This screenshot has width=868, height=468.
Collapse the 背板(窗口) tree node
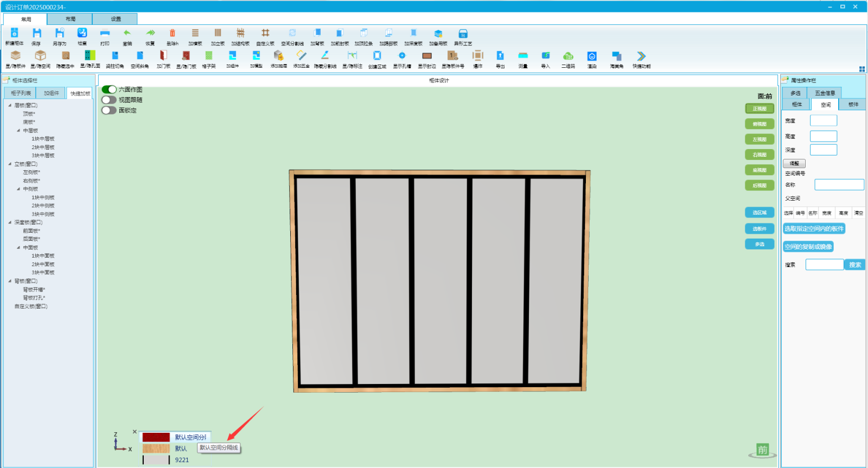click(10, 281)
